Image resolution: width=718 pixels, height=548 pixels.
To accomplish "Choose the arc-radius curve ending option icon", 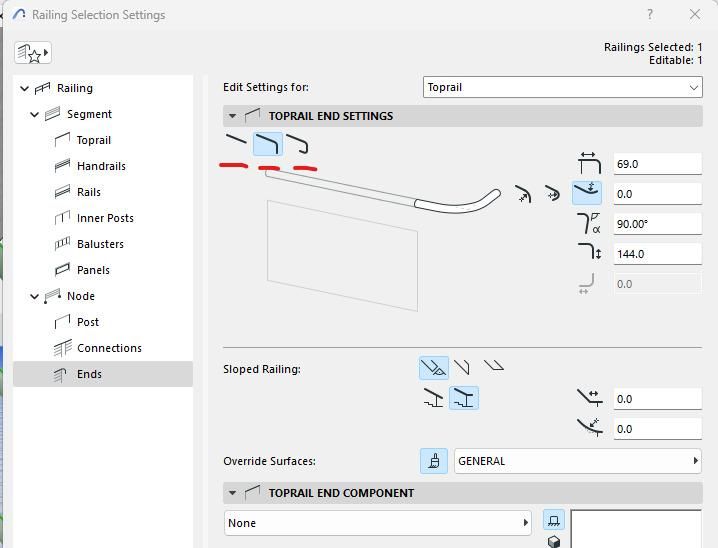I will [x=523, y=194].
